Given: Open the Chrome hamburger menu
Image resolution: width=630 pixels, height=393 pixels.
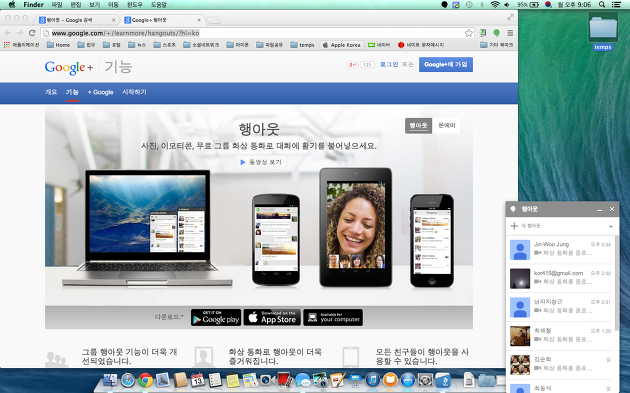Looking at the screenshot, I should (x=510, y=33).
